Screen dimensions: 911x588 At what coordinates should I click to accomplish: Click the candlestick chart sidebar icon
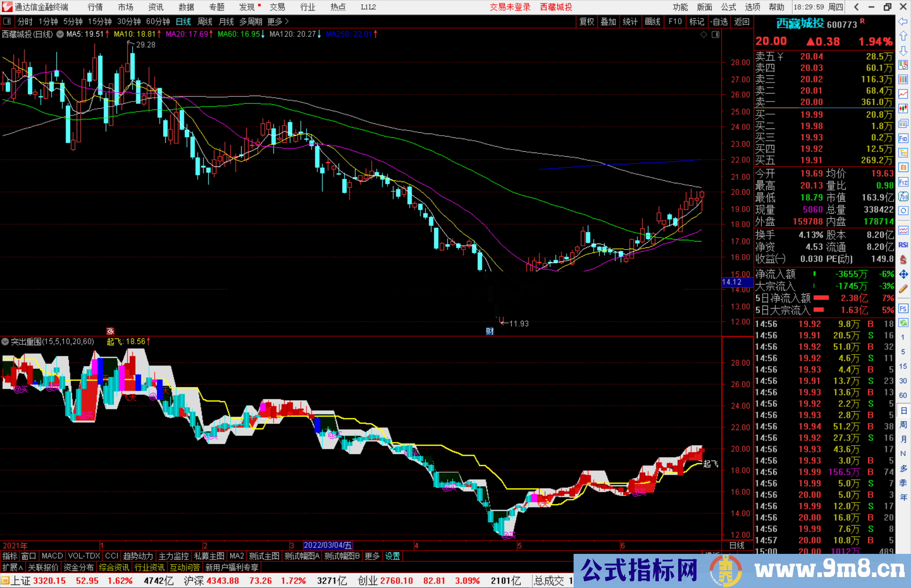pyautogui.click(x=903, y=109)
